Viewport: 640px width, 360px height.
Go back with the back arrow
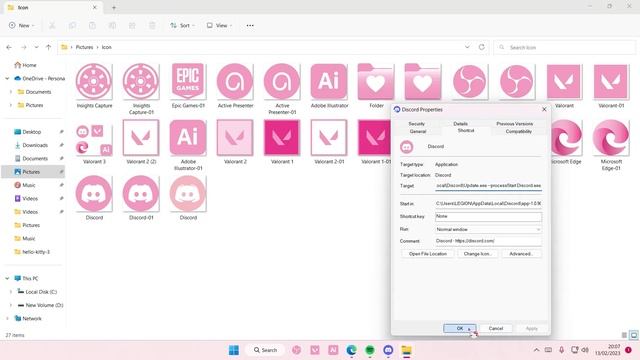(9, 47)
